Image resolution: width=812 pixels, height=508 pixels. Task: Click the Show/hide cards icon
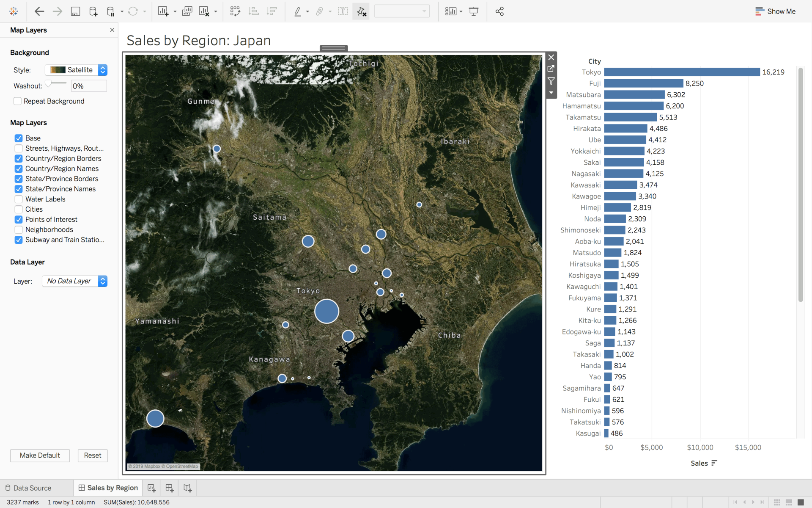tap(451, 11)
